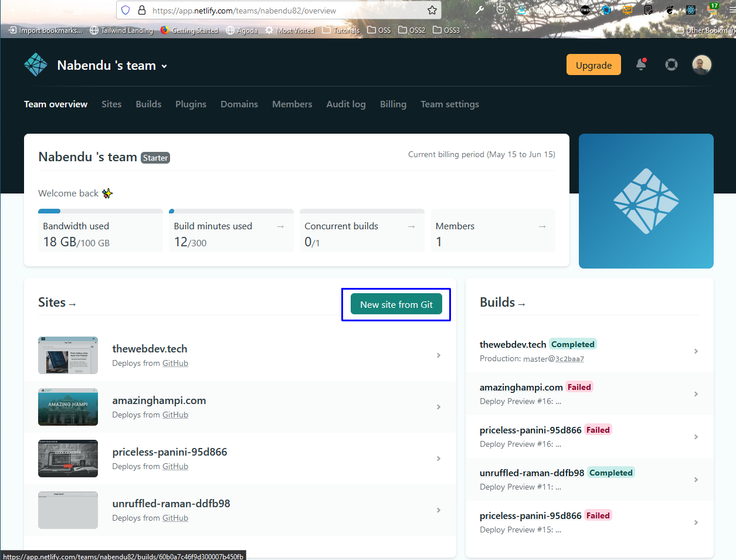Click the tracking protection shield icon
736x560 pixels.
[x=126, y=10]
